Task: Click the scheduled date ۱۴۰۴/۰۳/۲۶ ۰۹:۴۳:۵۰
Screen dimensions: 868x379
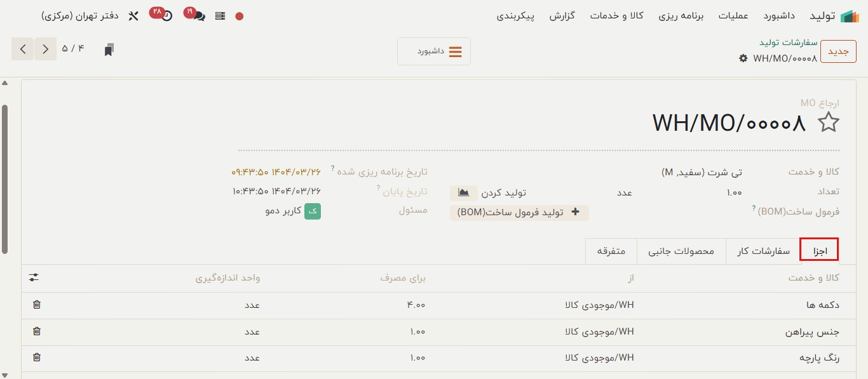Action: pos(276,172)
